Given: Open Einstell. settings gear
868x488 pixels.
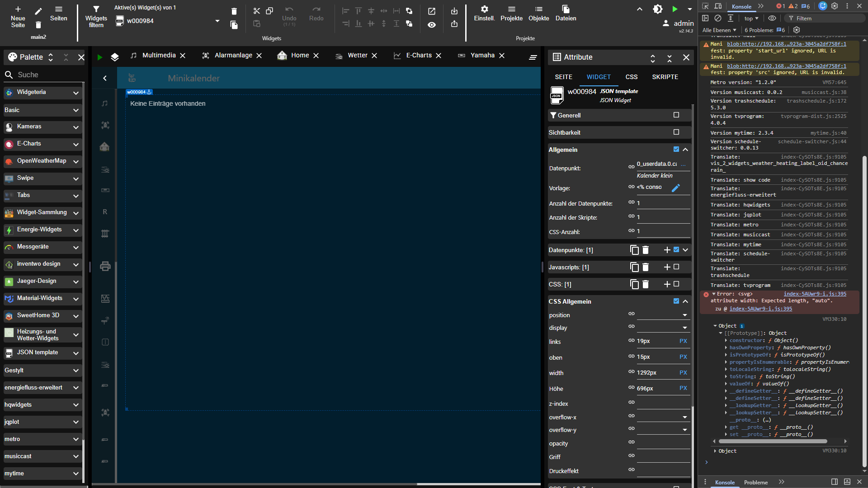Looking at the screenshot, I should point(484,13).
